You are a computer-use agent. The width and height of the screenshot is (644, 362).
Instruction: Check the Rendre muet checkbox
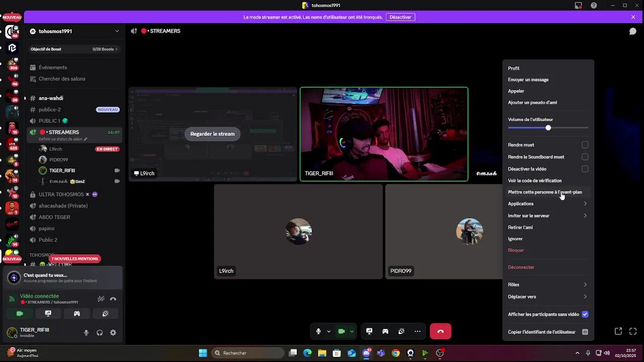585,145
